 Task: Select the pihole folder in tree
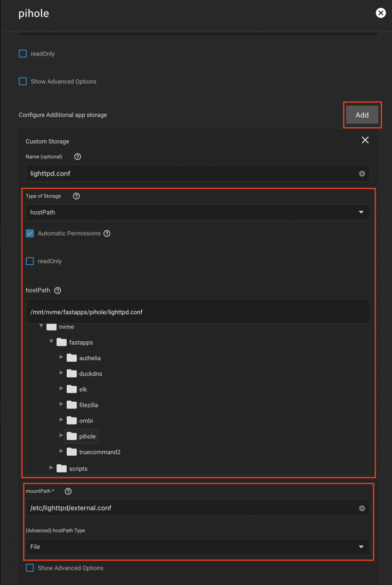[81, 436]
